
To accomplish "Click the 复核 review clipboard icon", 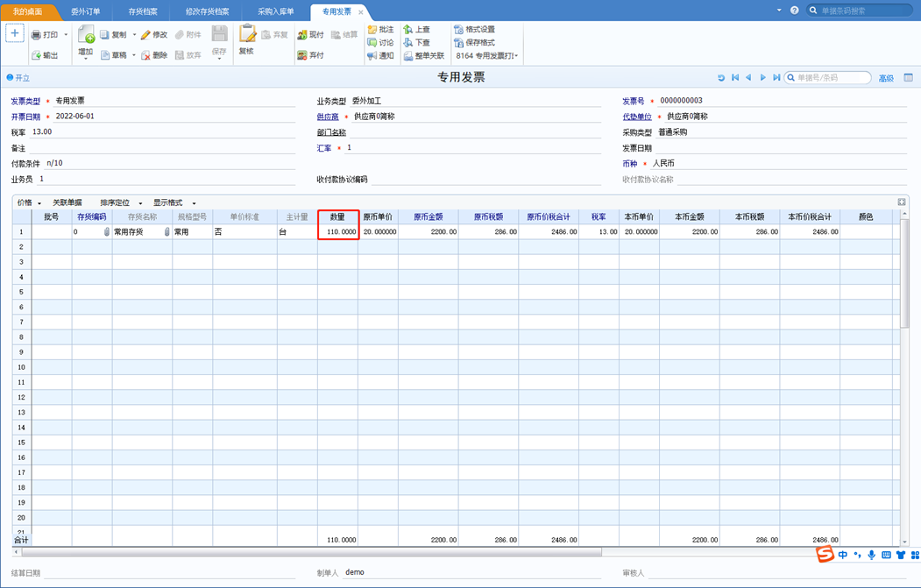I will tap(247, 33).
